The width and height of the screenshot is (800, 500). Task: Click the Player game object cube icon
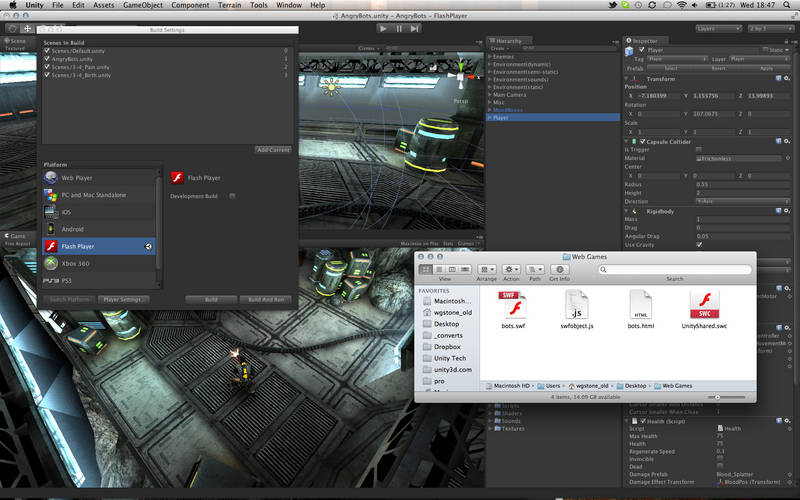[630, 51]
